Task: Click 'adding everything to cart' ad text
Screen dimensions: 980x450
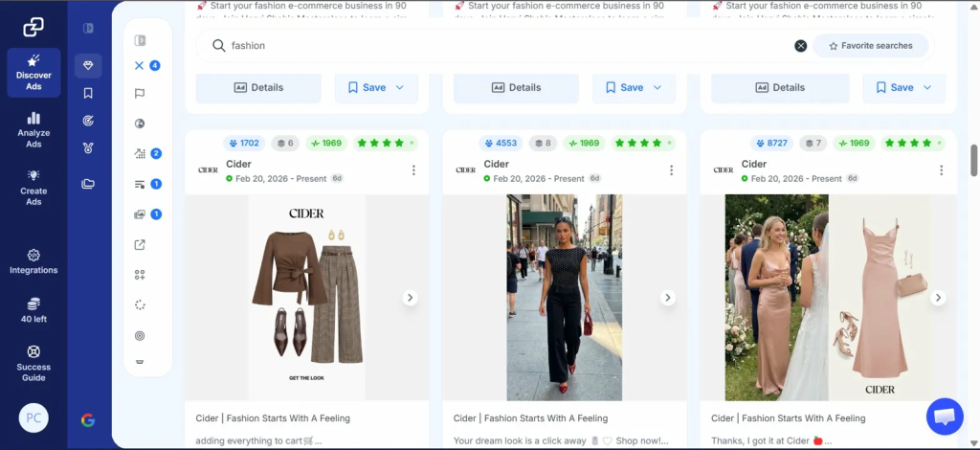Action: click(x=258, y=440)
